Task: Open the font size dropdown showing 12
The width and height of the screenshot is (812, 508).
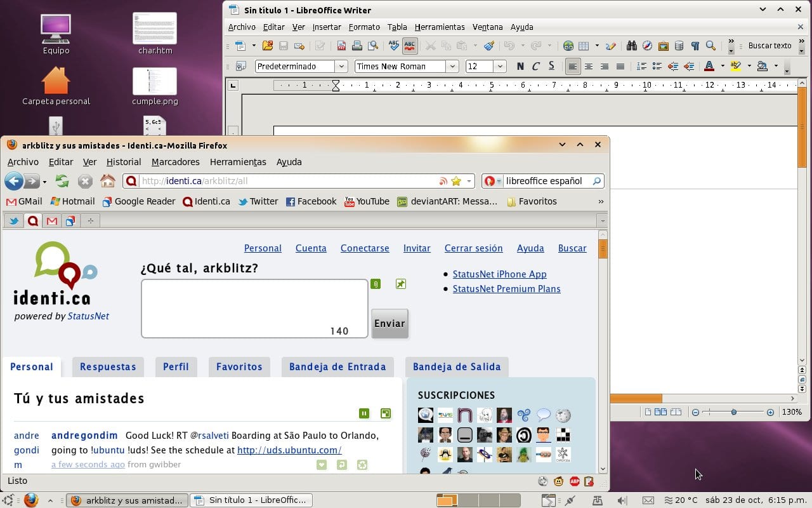Action: point(499,66)
